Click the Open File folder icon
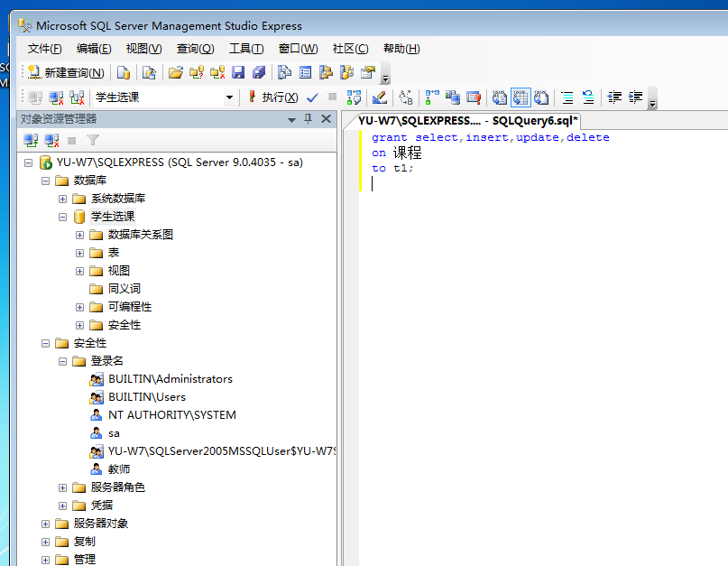Image resolution: width=728 pixels, height=566 pixels. pyautogui.click(x=176, y=72)
